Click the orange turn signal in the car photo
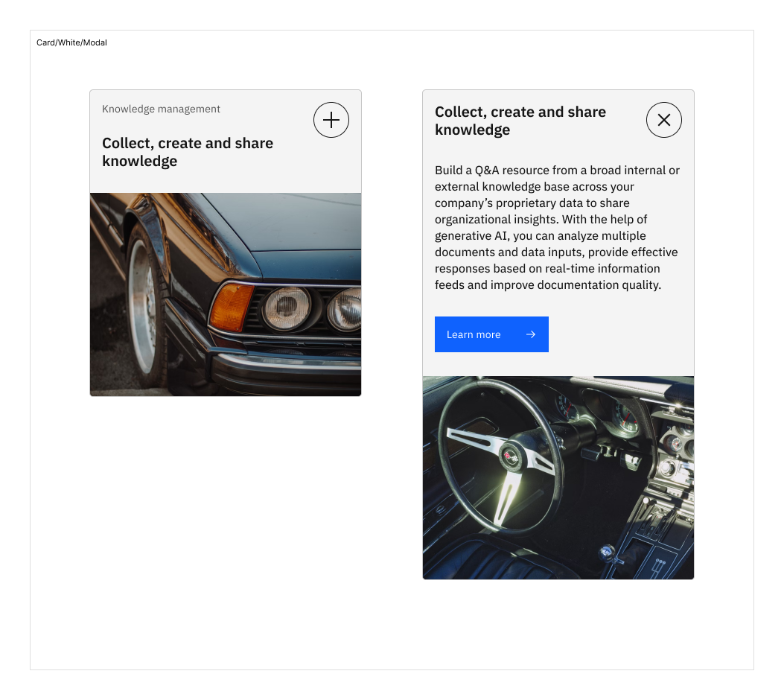Screen dimensions: 784x700 tap(231, 307)
